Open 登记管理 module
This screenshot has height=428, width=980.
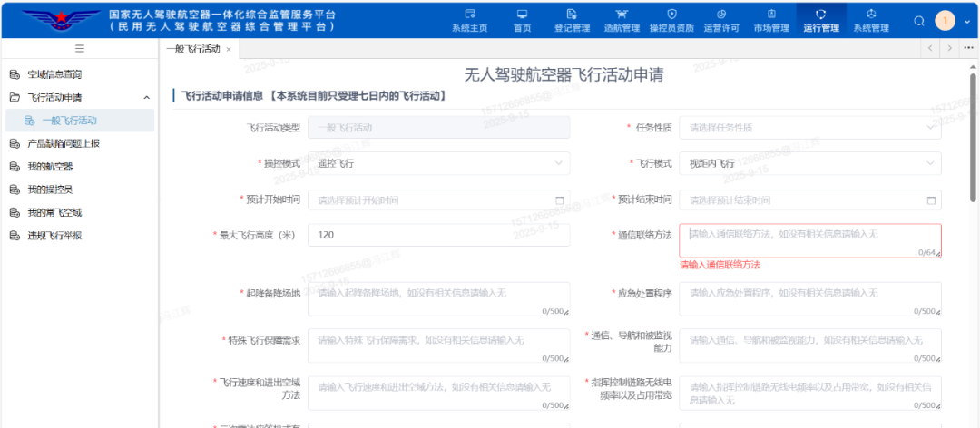pyautogui.click(x=572, y=20)
